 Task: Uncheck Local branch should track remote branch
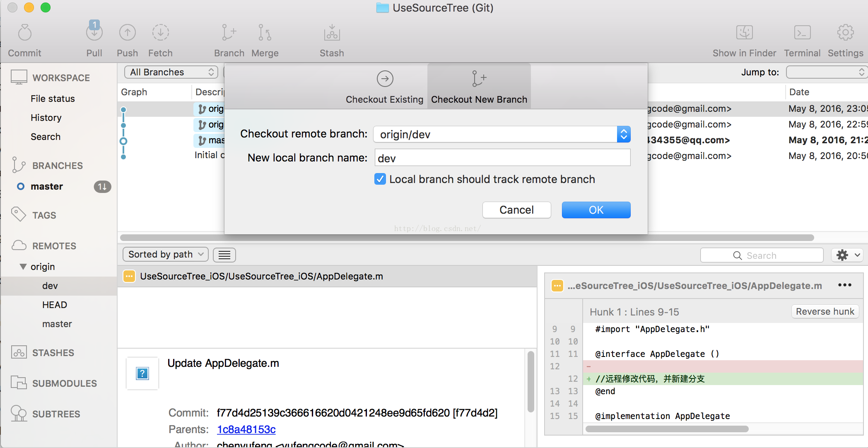tap(380, 179)
